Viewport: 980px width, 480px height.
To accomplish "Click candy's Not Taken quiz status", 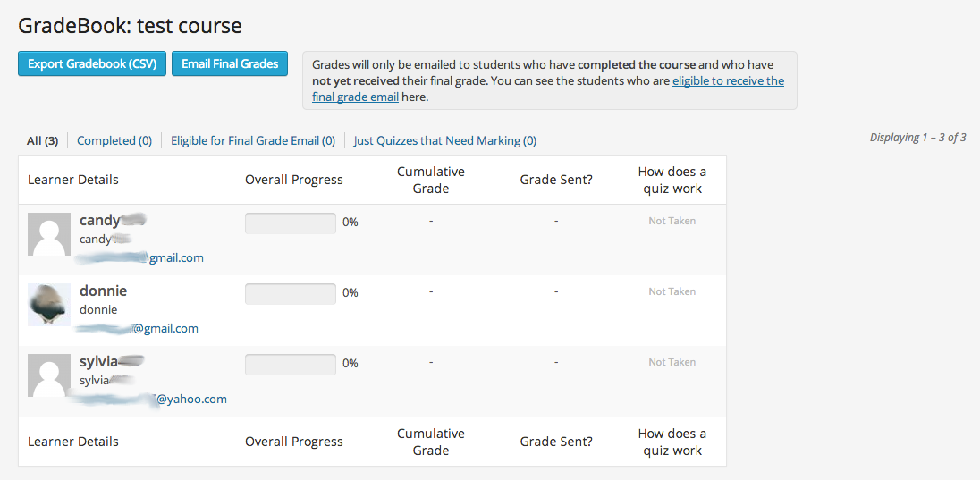I will coord(672,221).
